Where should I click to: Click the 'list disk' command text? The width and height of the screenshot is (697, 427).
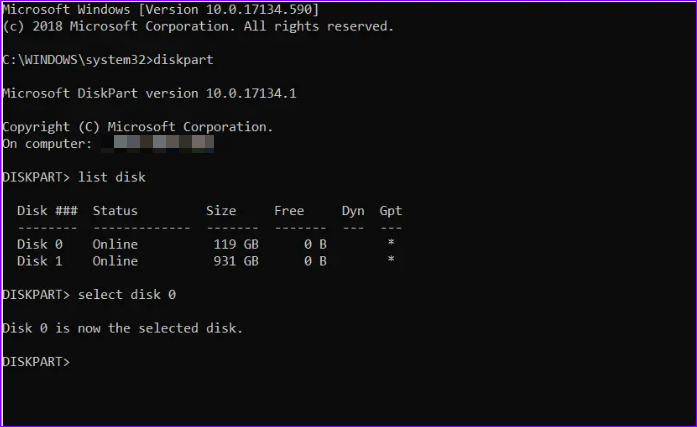[x=112, y=177]
